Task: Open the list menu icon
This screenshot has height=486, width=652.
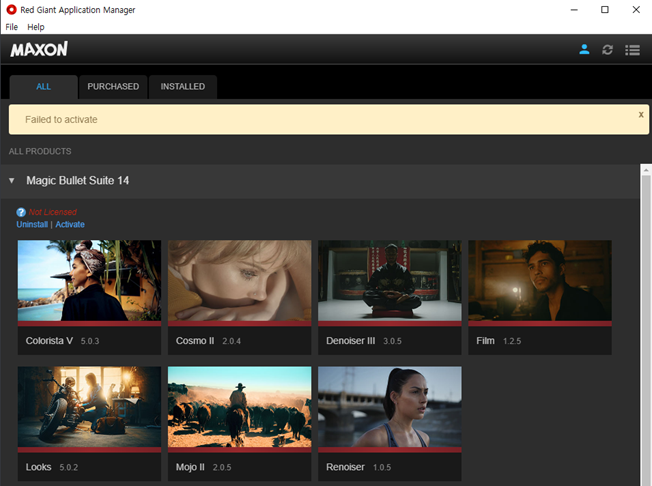Action: [632, 50]
